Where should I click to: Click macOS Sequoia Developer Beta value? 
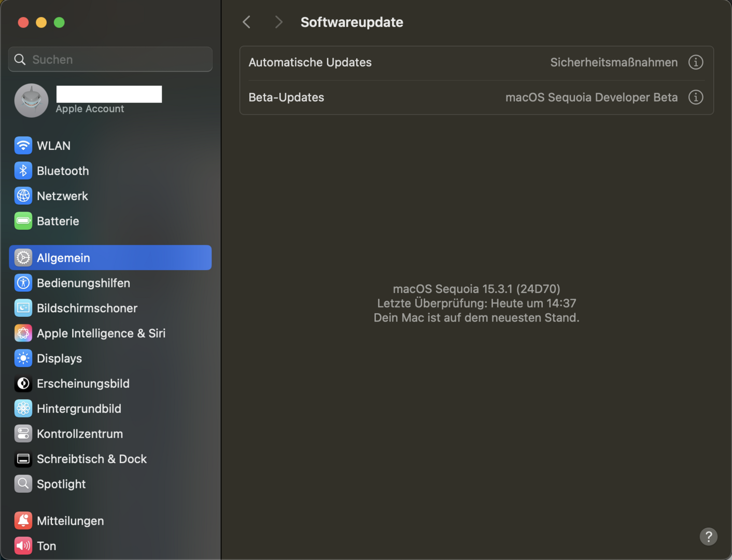[x=592, y=97]
